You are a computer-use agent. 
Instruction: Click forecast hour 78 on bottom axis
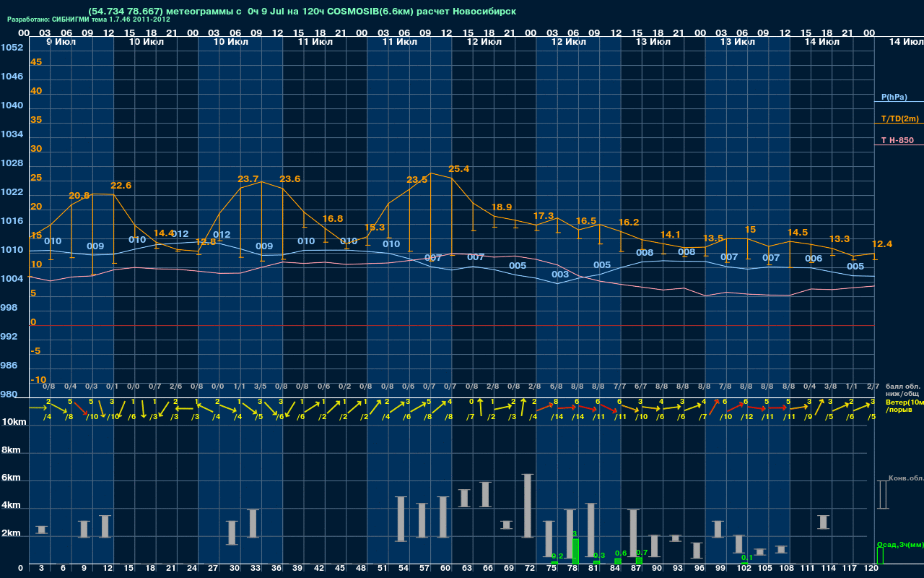click(x=572, y=569)
